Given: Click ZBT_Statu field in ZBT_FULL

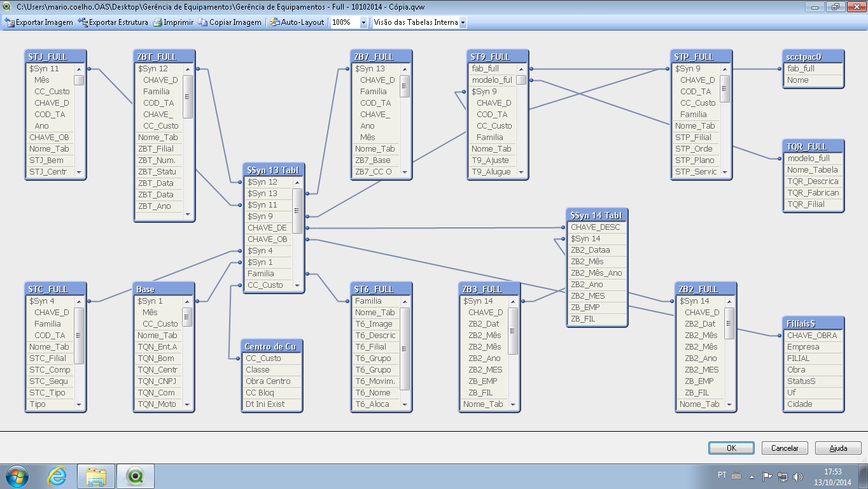Looking at the screenshot, I should tap(159, 172).
